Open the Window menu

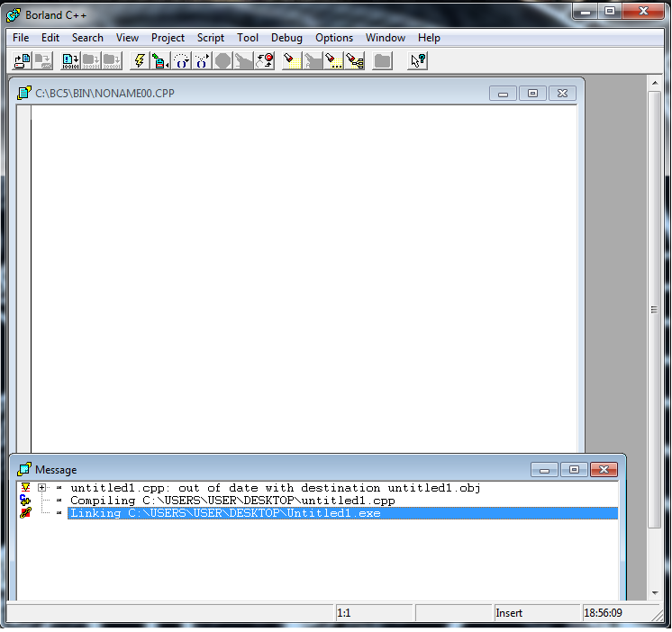coord(386,38)
